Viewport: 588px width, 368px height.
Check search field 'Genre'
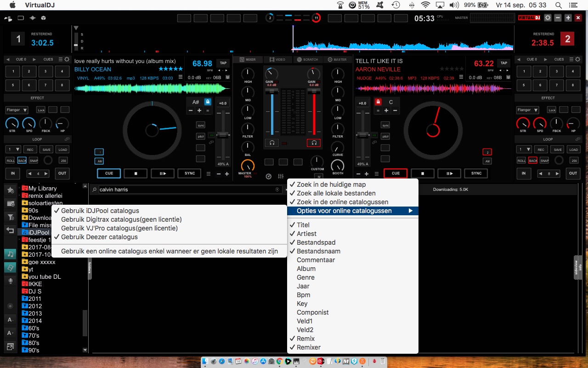[353, 277]
